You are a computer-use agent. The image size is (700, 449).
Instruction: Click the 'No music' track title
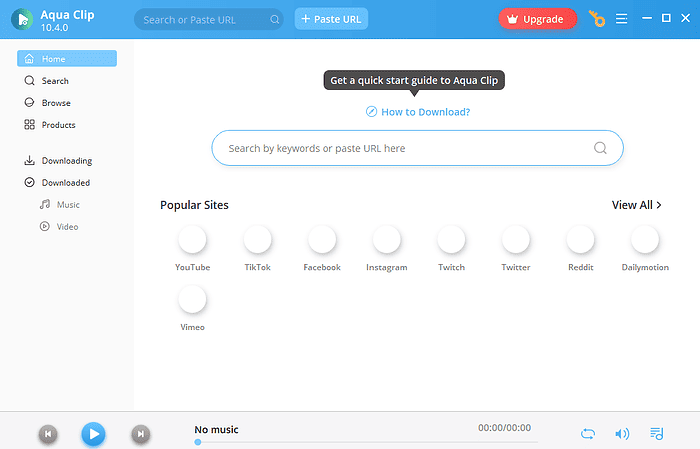(216, 429)
